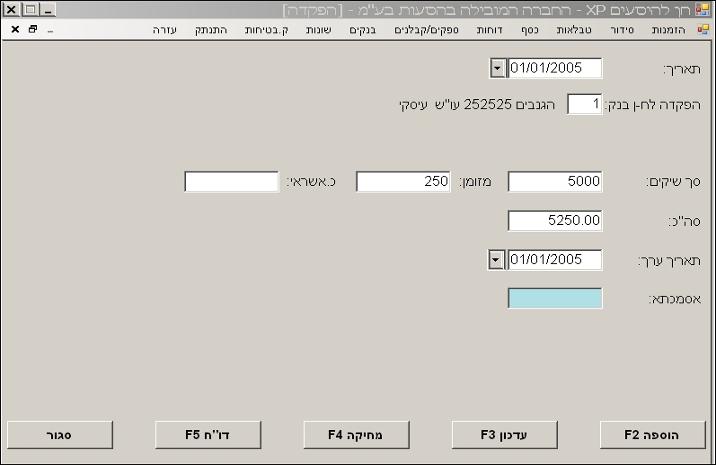Click the תאריך ערך label

pos(669,261)
